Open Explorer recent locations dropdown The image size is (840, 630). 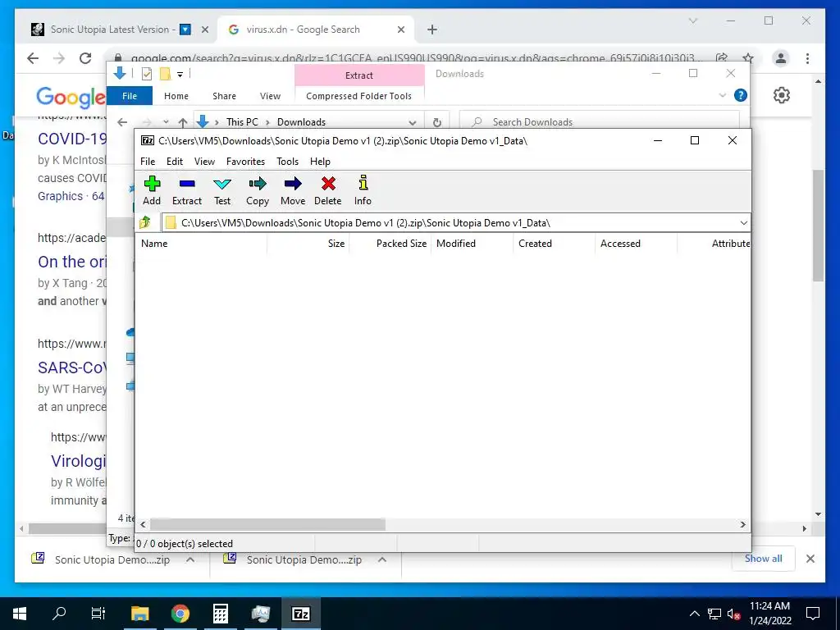pos(166,122)
